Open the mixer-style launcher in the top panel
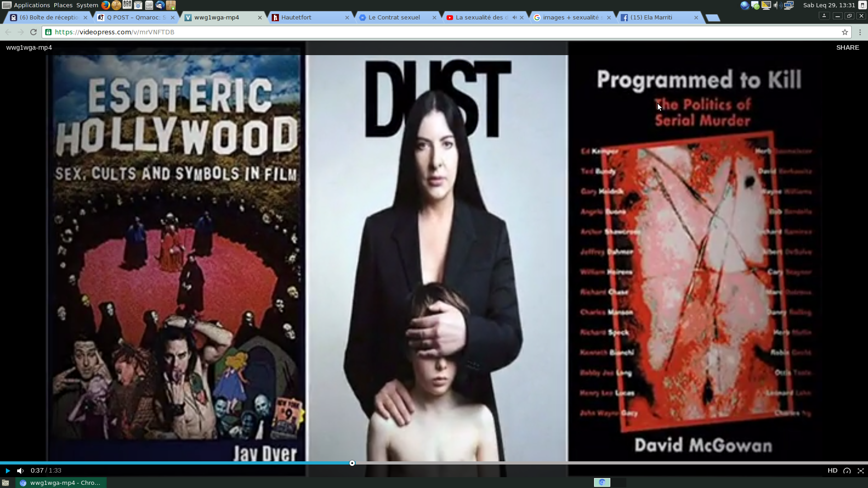 click(127, 5)
